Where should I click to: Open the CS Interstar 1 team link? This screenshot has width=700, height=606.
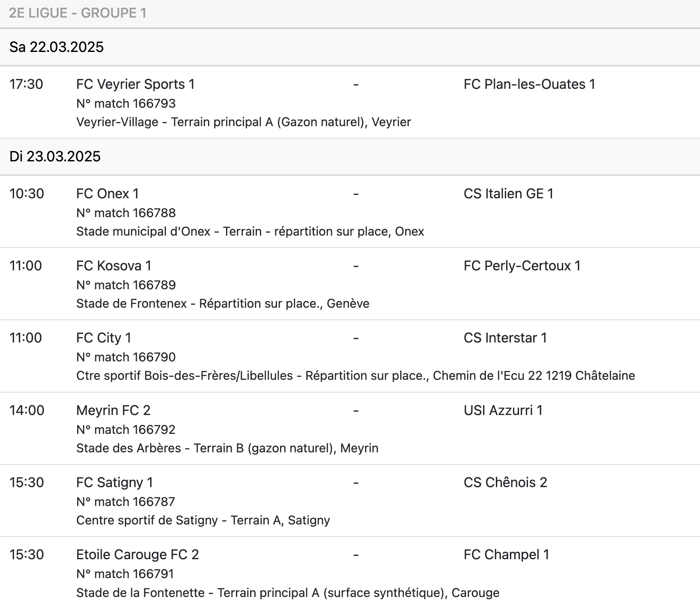point(505,338)
